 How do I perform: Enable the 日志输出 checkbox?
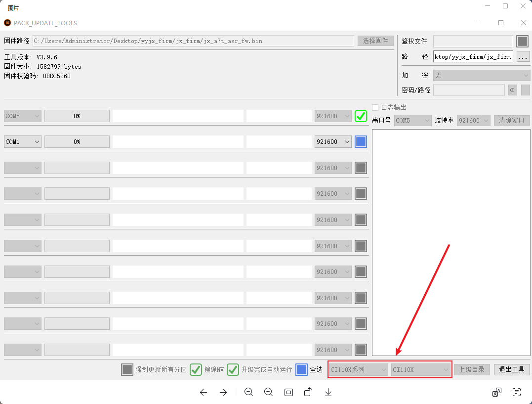click(x=375, y=108)
